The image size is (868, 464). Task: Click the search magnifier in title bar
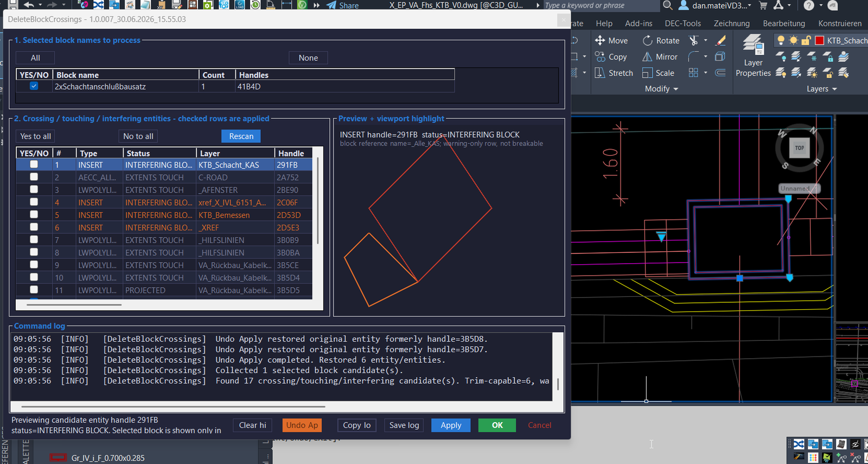click(668, 5)
